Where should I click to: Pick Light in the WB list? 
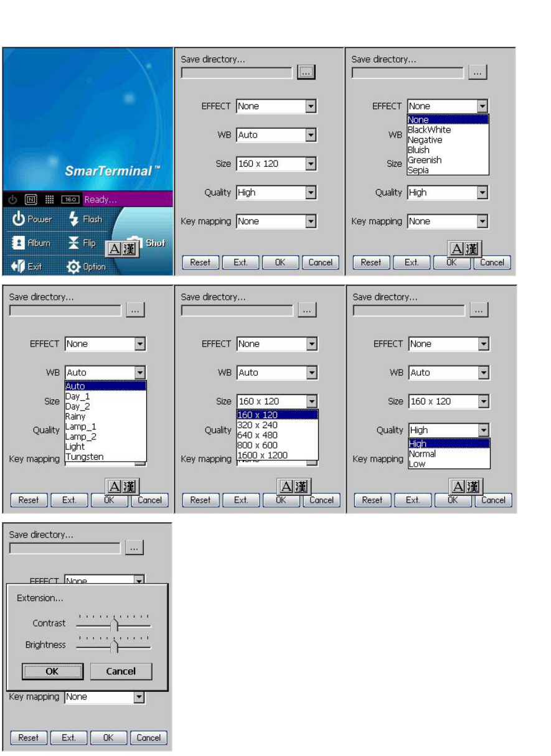[105, 446]
